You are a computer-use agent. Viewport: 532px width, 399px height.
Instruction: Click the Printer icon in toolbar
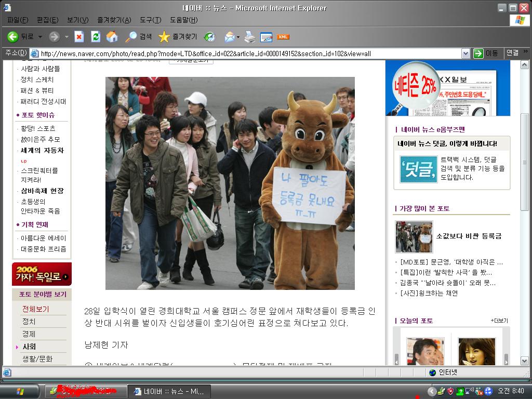pyautogui.click(x=250, y=36)
